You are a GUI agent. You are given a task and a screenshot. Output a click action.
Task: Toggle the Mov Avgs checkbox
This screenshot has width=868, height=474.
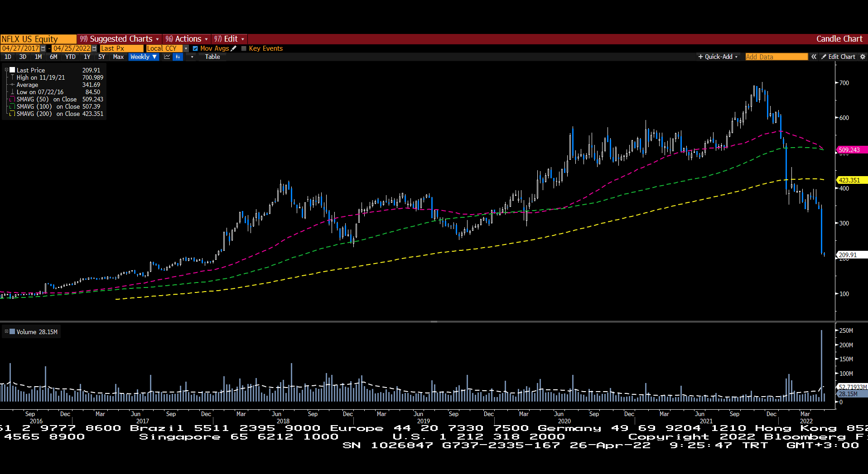click(x=195, y=48)
